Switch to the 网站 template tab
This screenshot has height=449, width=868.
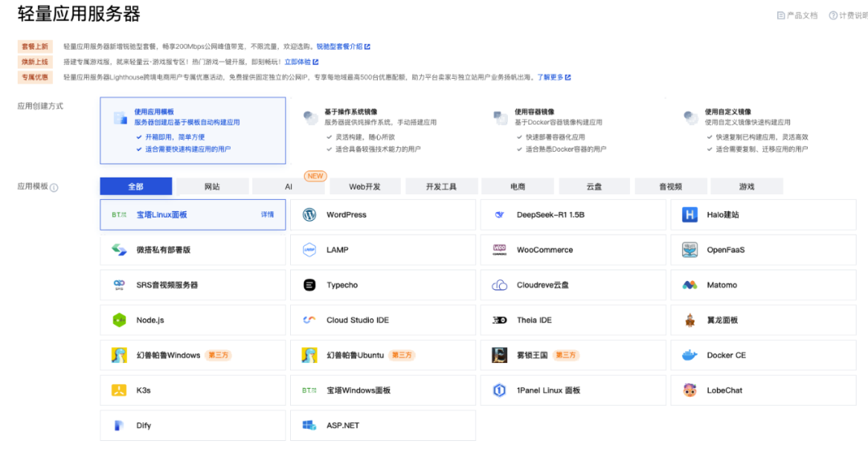tap(212, 186)
